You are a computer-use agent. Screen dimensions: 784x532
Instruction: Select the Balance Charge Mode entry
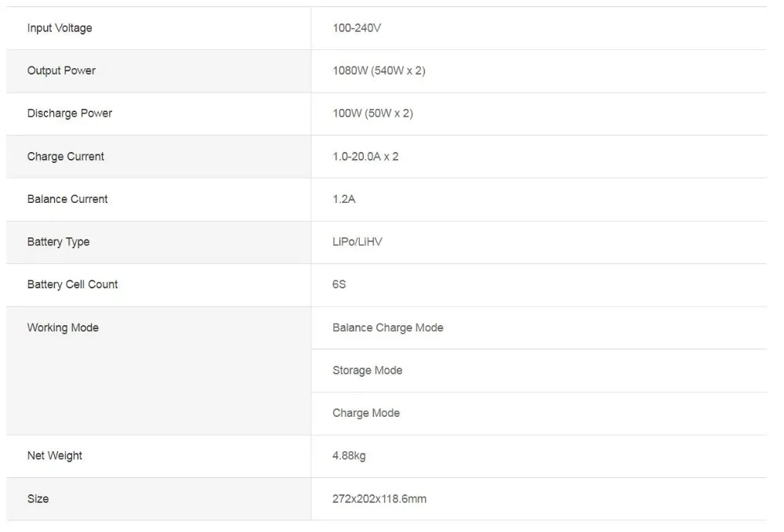tap(387, 328)
